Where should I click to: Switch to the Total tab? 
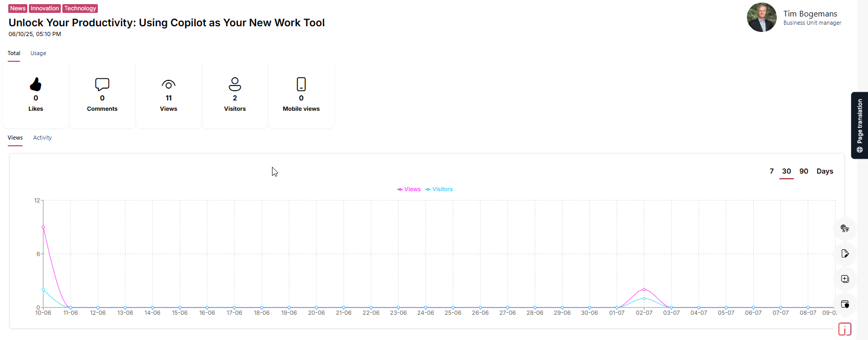[14, 54]
